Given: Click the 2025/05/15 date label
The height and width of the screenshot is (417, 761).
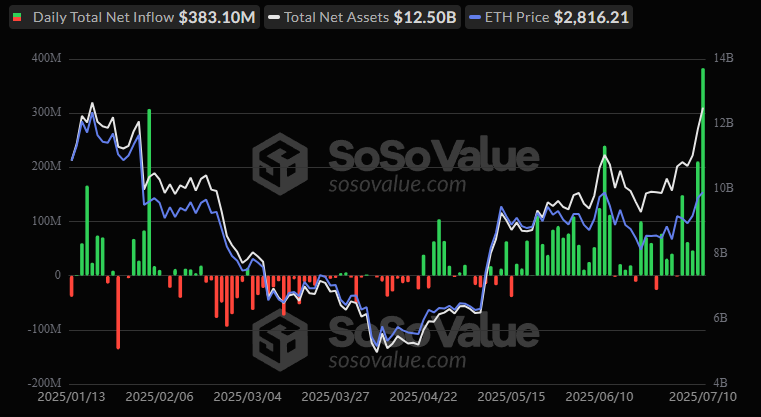Looking at the screenshot, I should 511,397.
